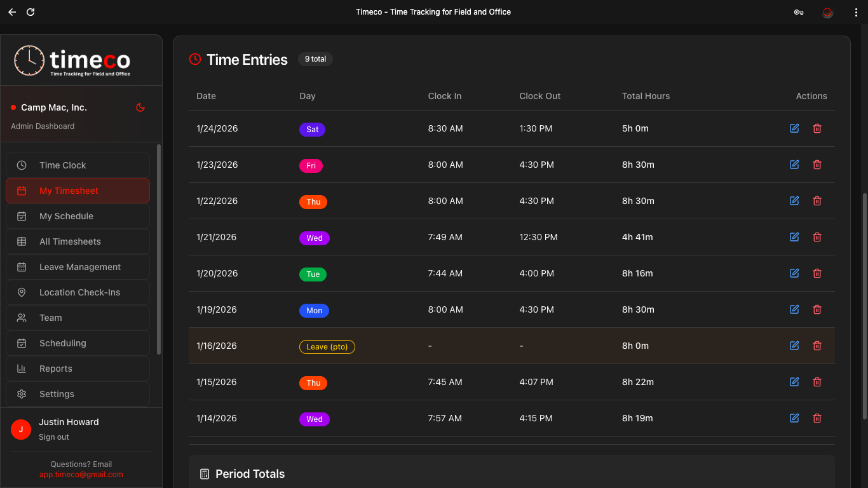Go to All Timesheets
This screenshot has height=488, width=868.
pos(78,241)
